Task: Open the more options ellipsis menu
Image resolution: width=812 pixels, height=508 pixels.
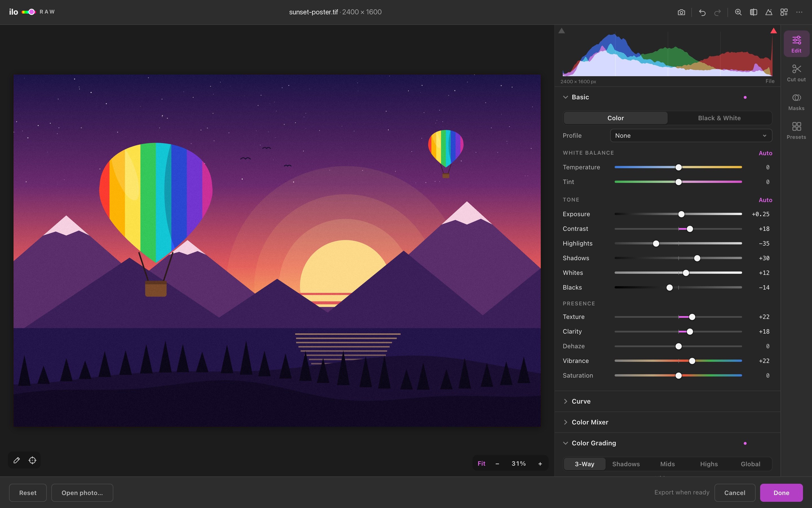Action: (x=799, y=12)
